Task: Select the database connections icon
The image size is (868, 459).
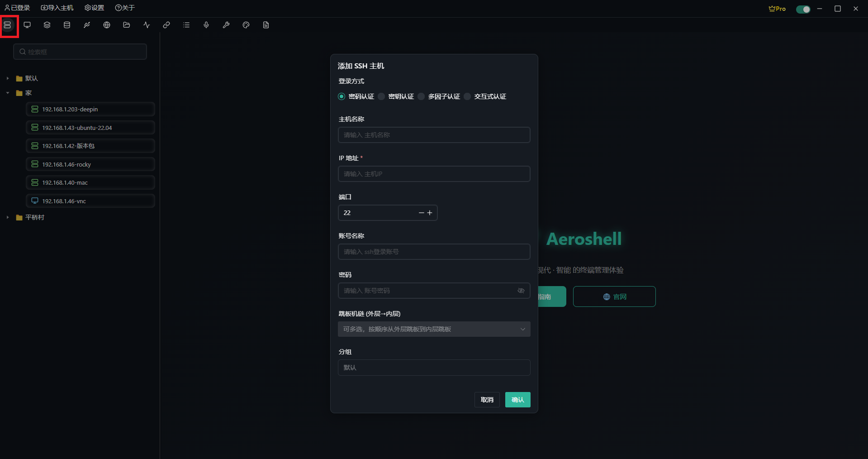Action: point(67,25)
